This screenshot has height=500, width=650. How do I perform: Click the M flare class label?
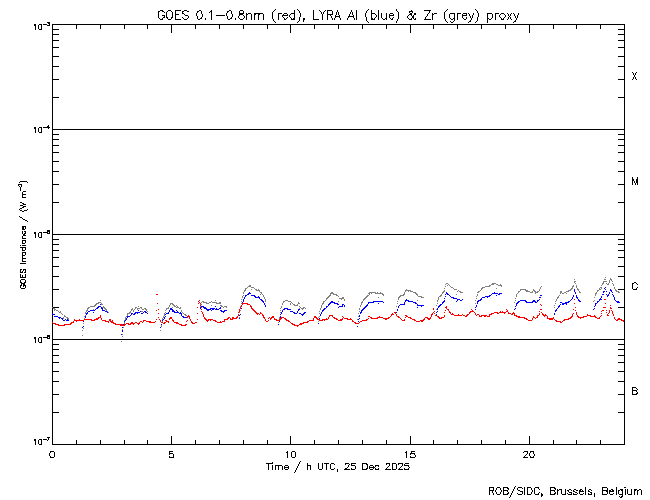[634, 182]
